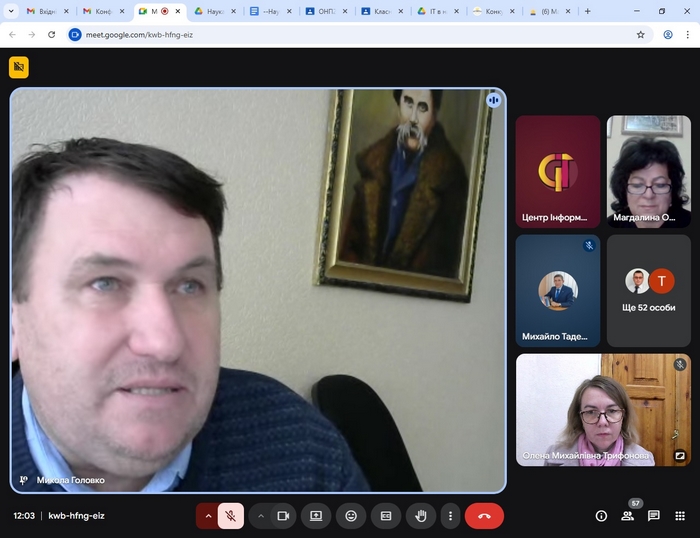
Task: Open the three-dot more options menu
Action: click(451, 516)
